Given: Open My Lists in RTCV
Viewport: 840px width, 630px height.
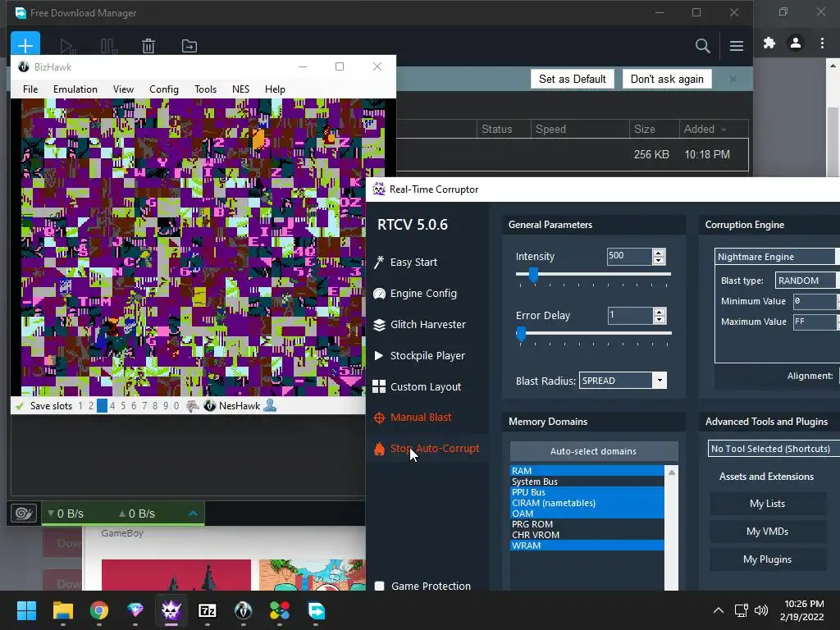Looking at the screenshot, I should (x=768, y=504).
